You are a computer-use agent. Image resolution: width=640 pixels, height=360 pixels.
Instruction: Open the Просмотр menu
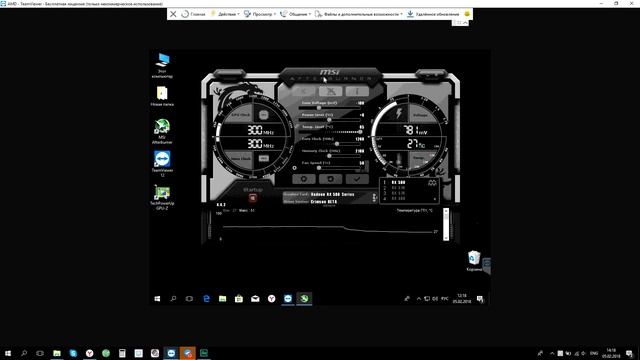tap(260, 14)
